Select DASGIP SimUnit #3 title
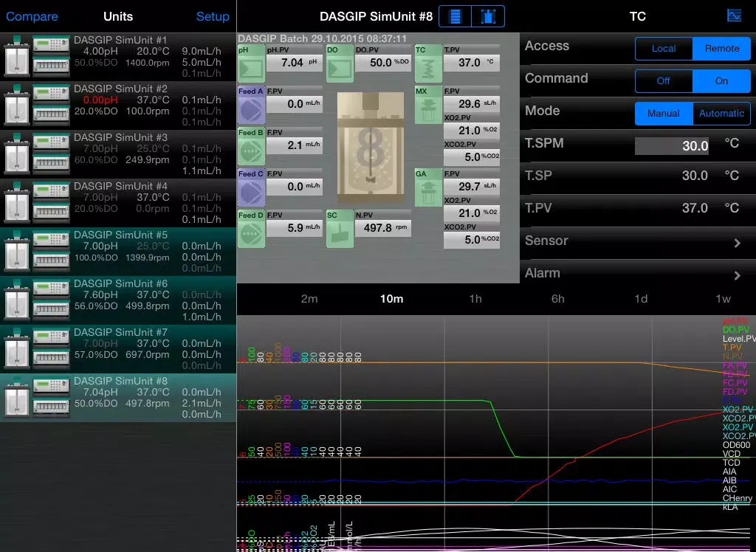This screenshot has width=756, height=552. [120, 137]
